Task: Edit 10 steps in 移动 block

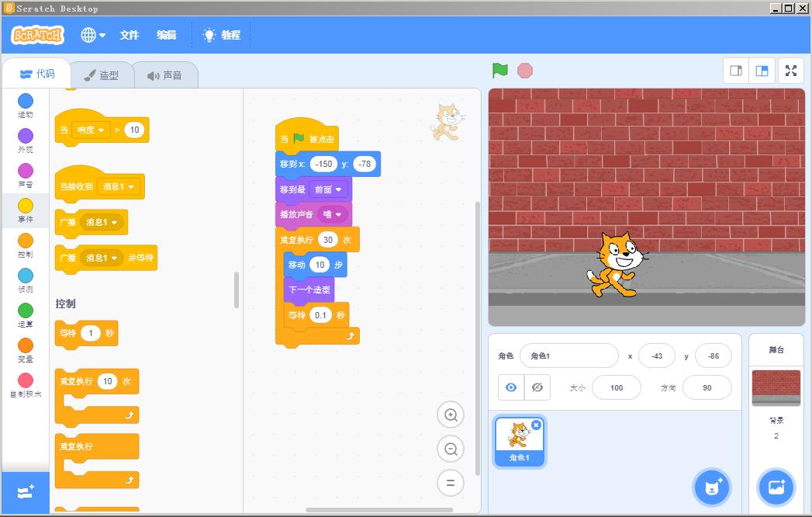Action: (320, 265)
